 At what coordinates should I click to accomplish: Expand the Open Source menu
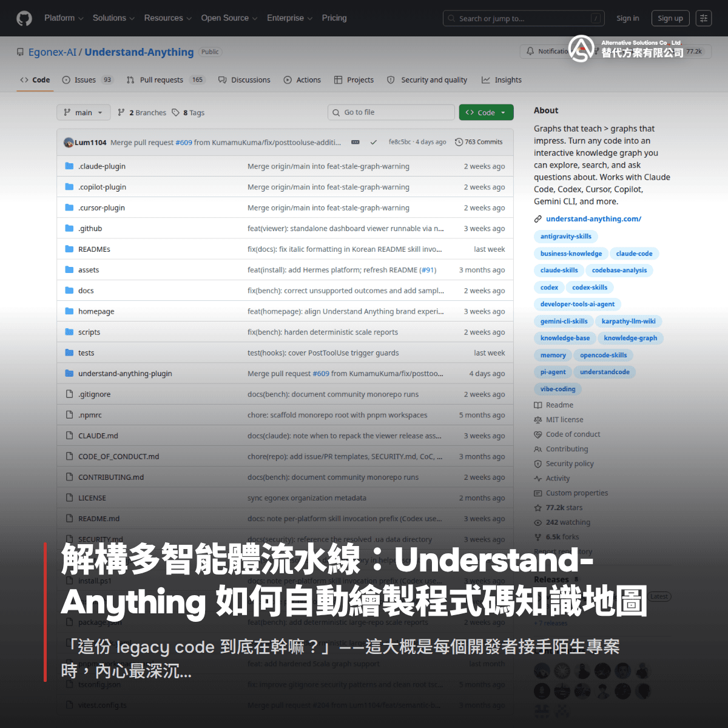229,18
